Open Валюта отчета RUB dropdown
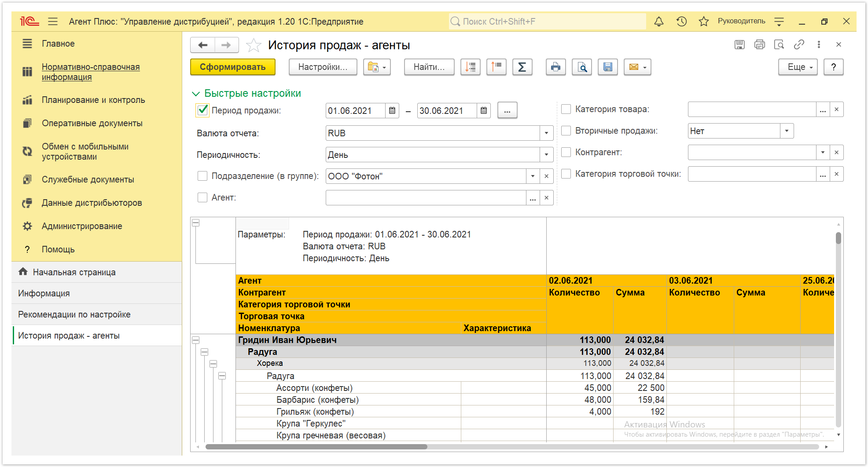Viewport: 868px width, 467px height. click(x=546, y=133)
